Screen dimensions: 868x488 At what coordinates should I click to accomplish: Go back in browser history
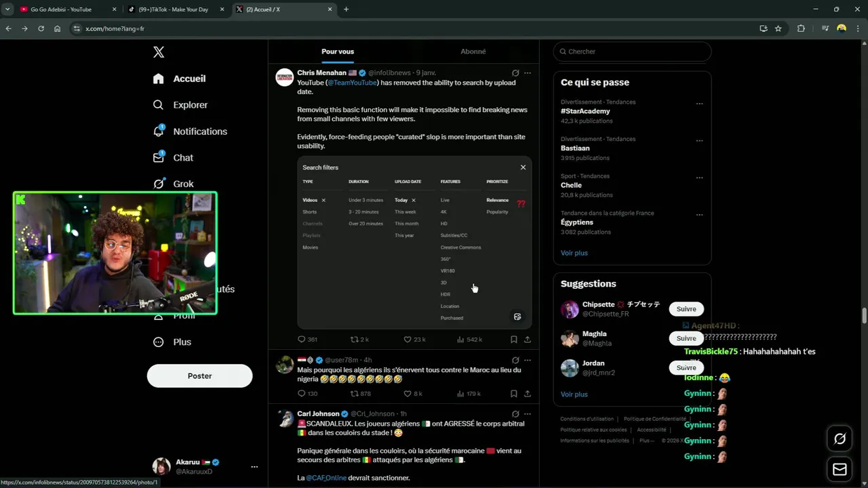click(x=8, y=28)
